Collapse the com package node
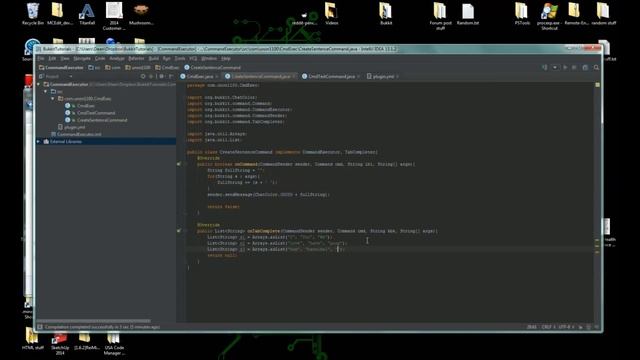Image resolution: width=640 pixels, height=360 pixels. (53, 99)
